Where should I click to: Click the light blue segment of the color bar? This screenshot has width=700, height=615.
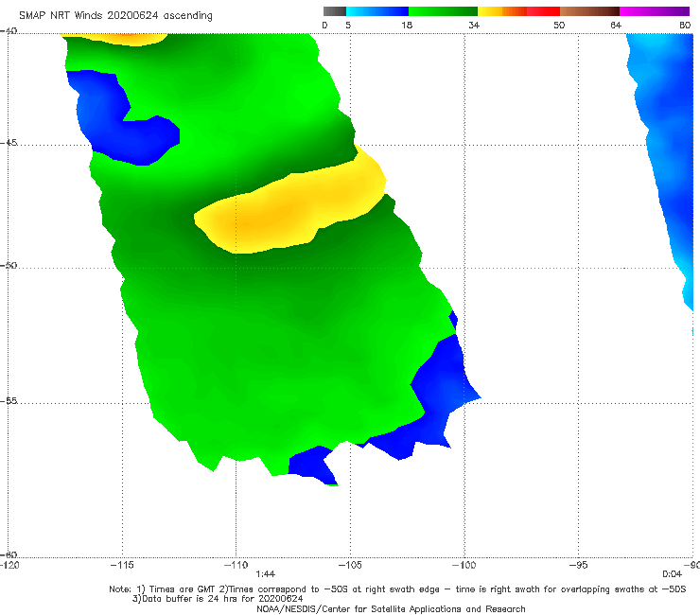click(377, 11)
